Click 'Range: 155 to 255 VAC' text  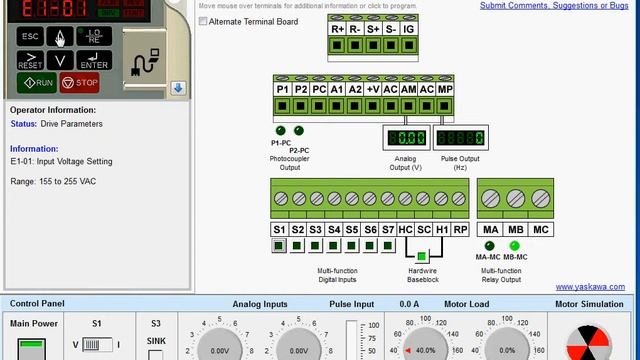click(53, 182)
